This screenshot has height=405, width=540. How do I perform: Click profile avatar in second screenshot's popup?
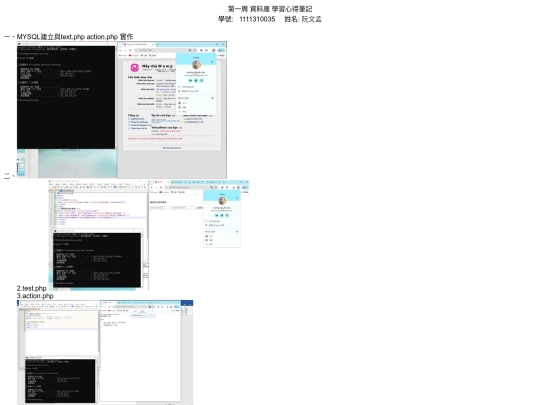[x=222, y=200]
